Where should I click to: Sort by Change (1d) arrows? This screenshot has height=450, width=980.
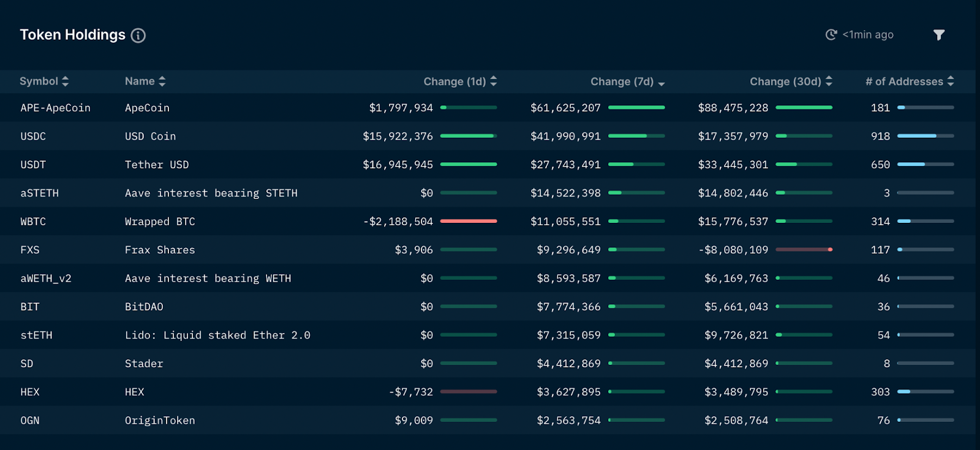[494, 81]
